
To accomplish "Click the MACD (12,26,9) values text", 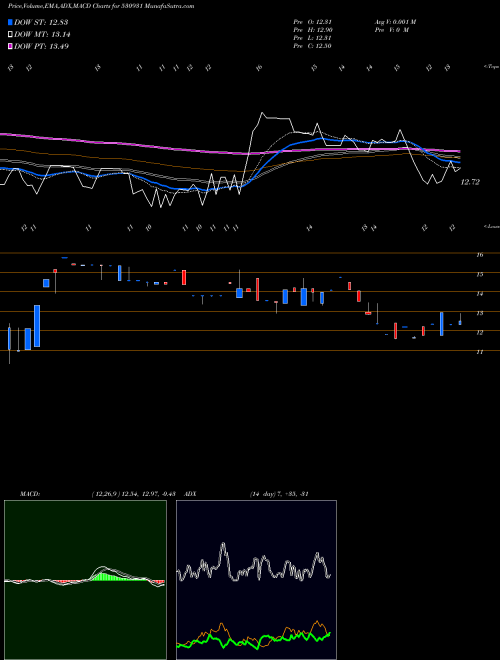I will click(x=133, y=494).
